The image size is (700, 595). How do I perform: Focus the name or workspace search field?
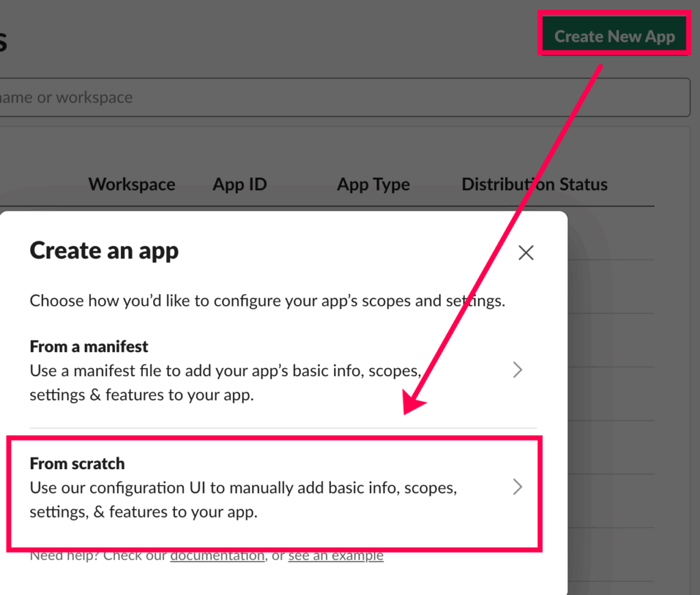[x=344, y=97]
